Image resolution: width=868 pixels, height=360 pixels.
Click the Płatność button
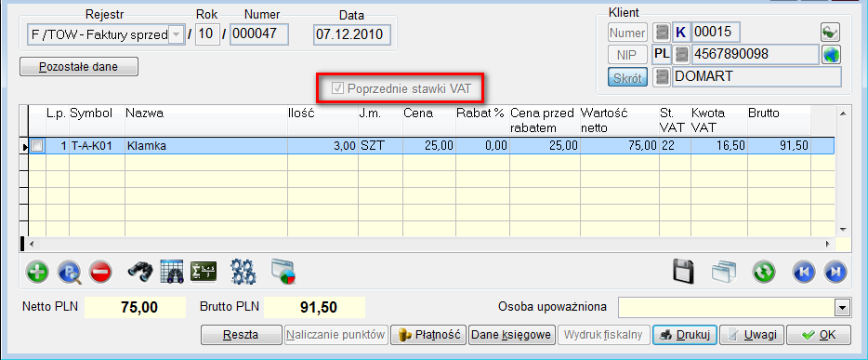click(x=428, y=335)
